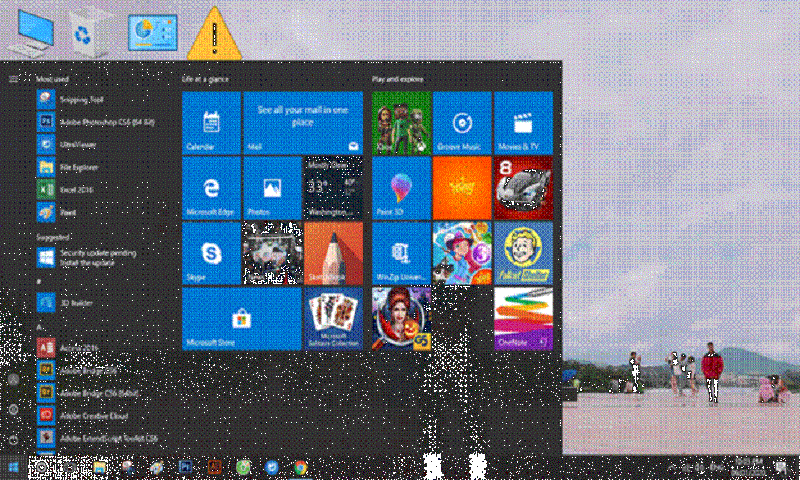Open Control Panel desktop icon
This screenshot has width=800, height=480.
153,33
